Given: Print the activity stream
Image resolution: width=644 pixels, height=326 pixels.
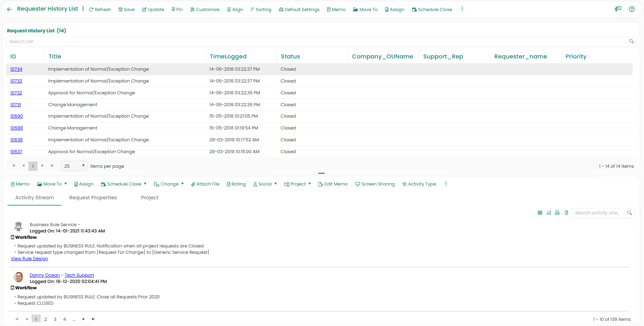Looking at the screenshot, I should coord(558,213).
